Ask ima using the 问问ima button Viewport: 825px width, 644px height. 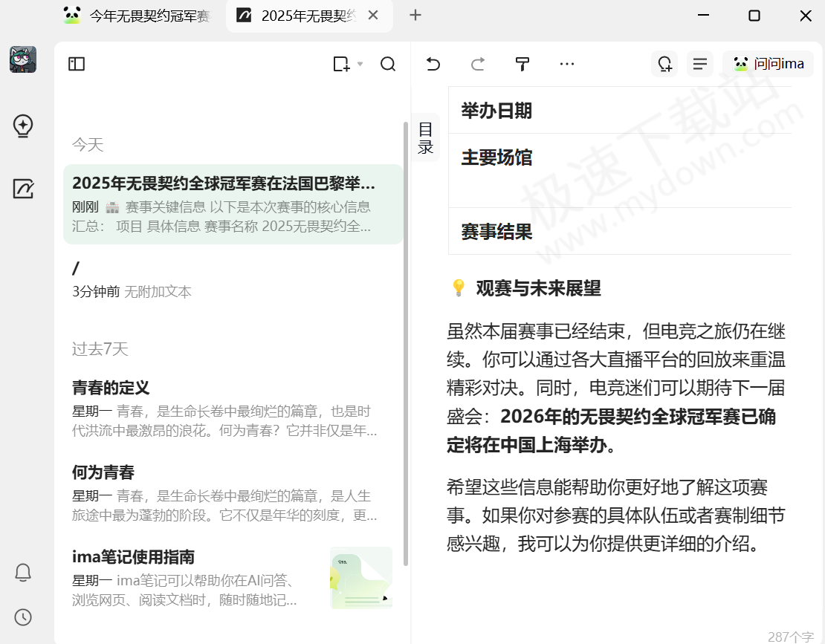coord(769,65)
